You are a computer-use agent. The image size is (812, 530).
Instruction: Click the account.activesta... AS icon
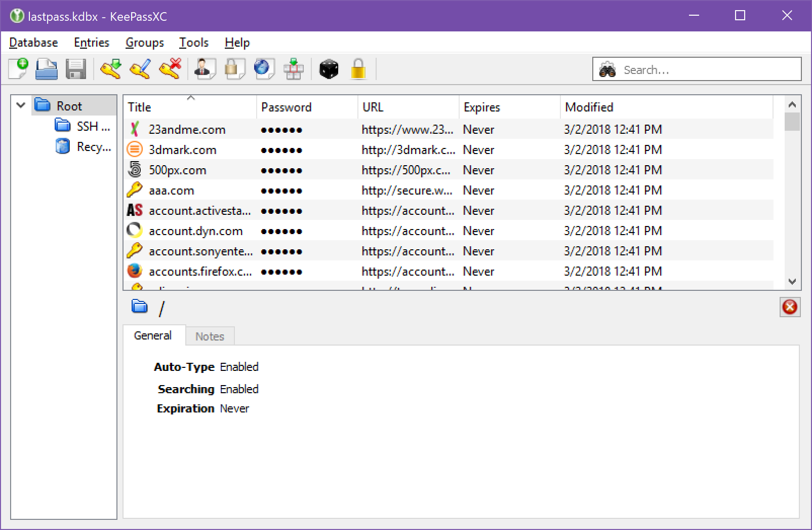[x=135, y=210]
